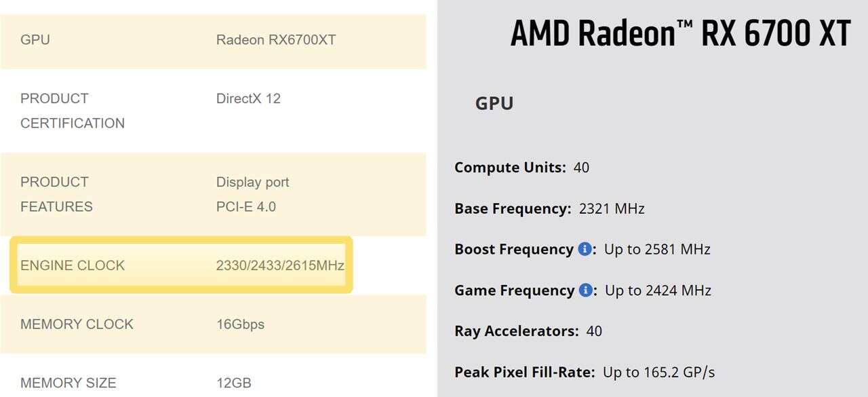Select the PCI-E 4.0 feature text

245,206
